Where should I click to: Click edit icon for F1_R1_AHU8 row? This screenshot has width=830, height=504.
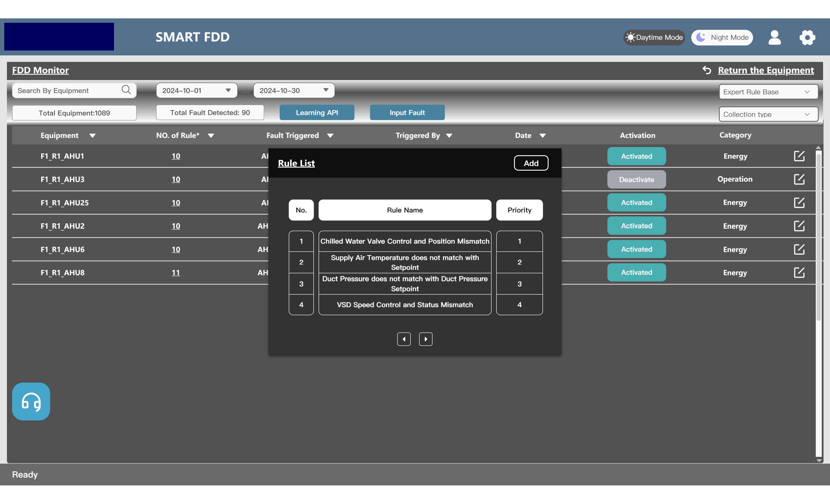(x=799, y=272)
